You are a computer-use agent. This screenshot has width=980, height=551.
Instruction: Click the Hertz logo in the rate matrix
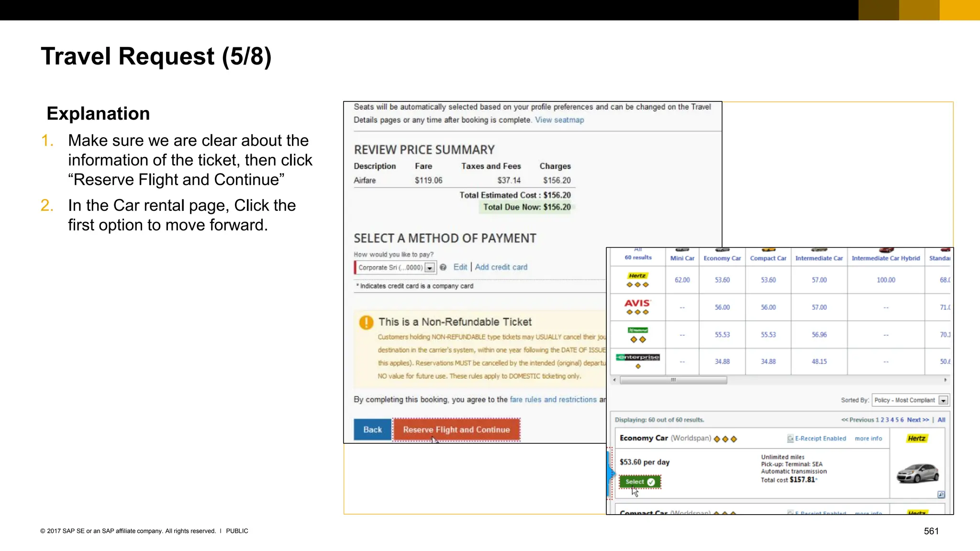637,276
